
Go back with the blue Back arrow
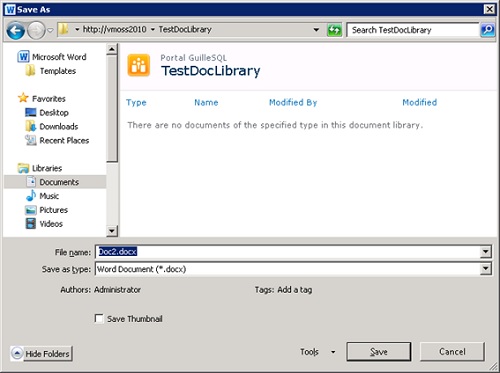coord(15,30)
